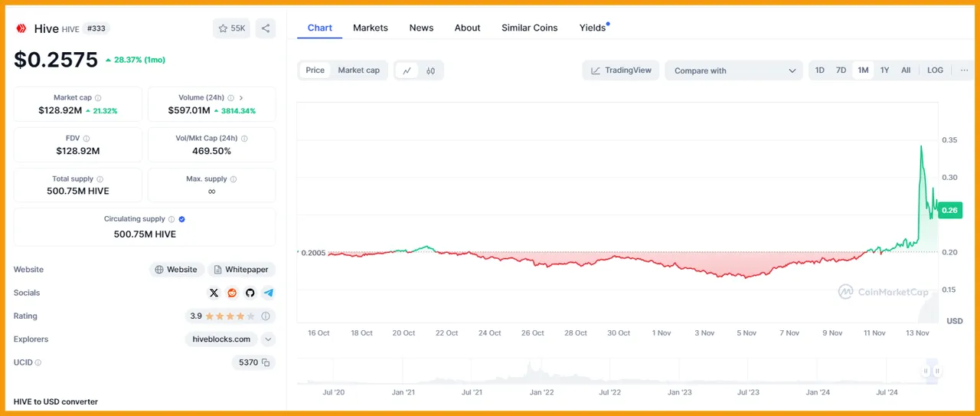
Task: Open Max. supply info icon
Action: pyautogui.click(x=234, y=179)
